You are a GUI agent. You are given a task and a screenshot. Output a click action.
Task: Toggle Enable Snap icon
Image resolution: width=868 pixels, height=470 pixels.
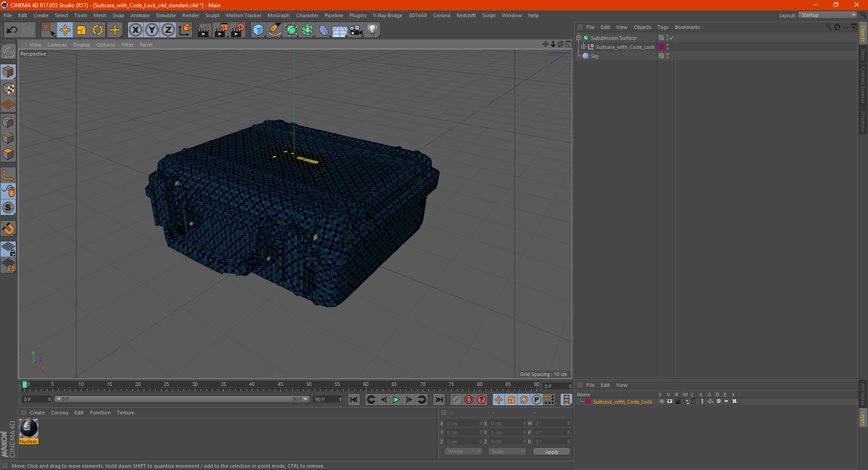8,229
